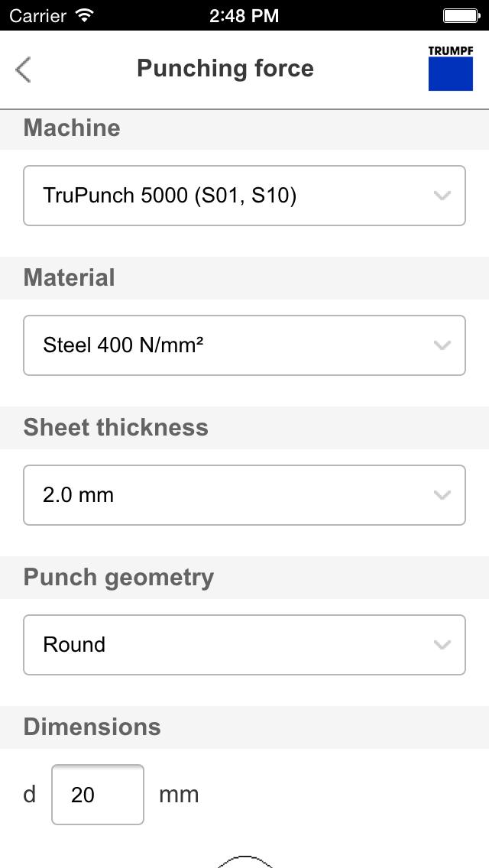Image resolution: width=489 pixels, height=868 pixels.
Task: Tap the clock showing 2:48 PM
Action: coord(244,14)
